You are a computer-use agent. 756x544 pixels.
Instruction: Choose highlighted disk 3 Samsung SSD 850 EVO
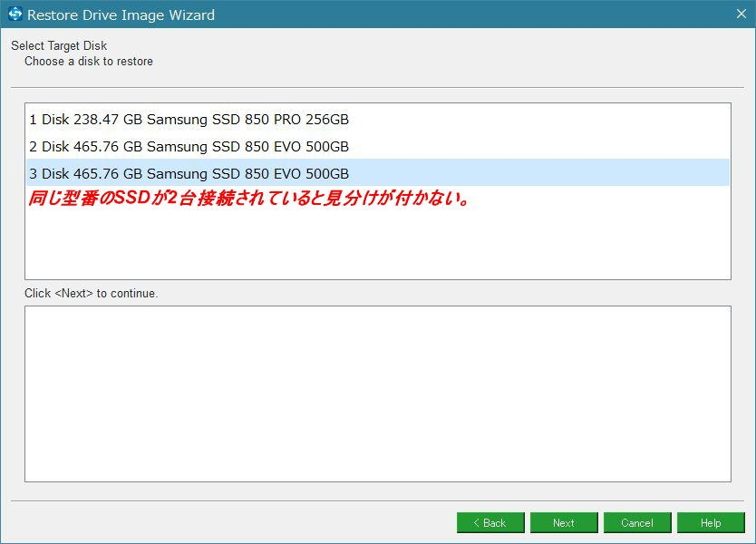(x=377, y=173)
